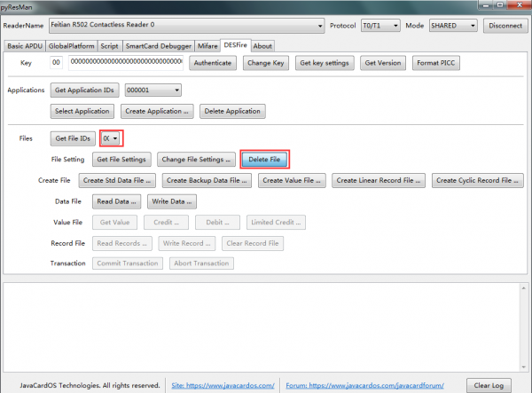Screen dimensions: 532x393
Task: Open the SmartCard Debugger tab
Action: (x=159, y=46)
